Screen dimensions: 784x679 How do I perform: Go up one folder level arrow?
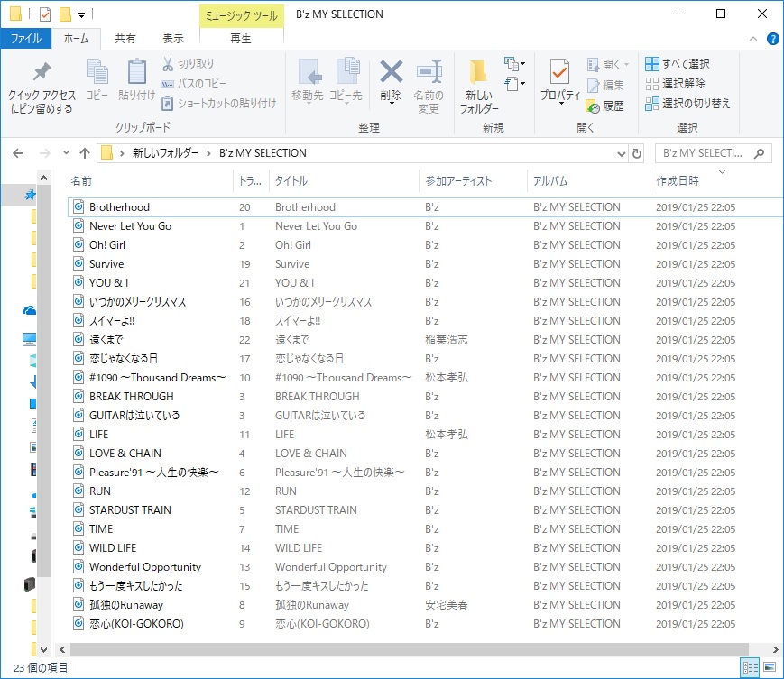click(85, 153)
